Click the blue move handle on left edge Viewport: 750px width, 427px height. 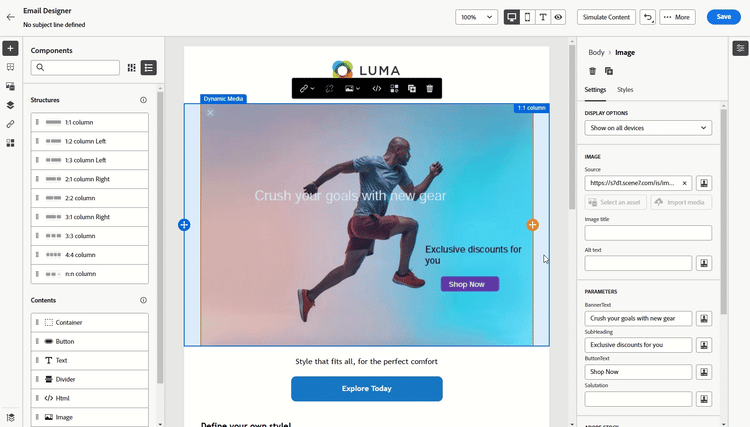tap(184, 225)
